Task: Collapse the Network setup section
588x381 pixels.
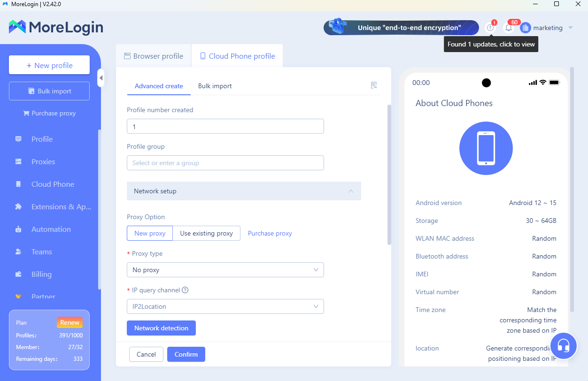Action: 350,191
